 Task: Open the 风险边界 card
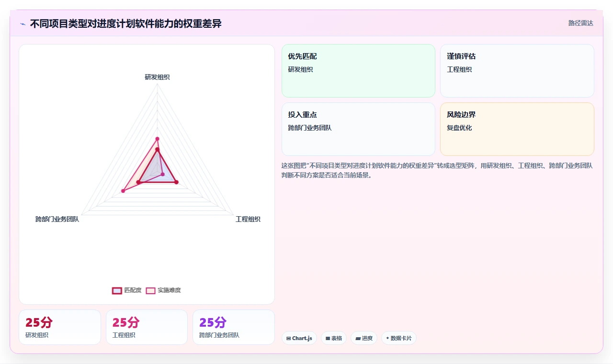517,129
